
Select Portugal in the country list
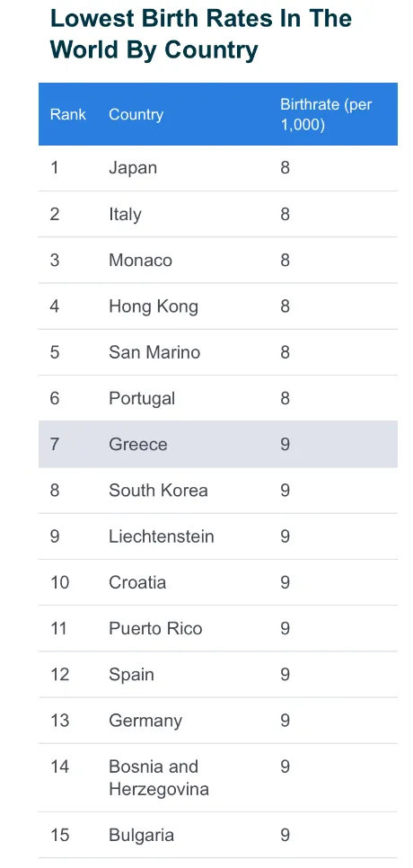(142, 399)
